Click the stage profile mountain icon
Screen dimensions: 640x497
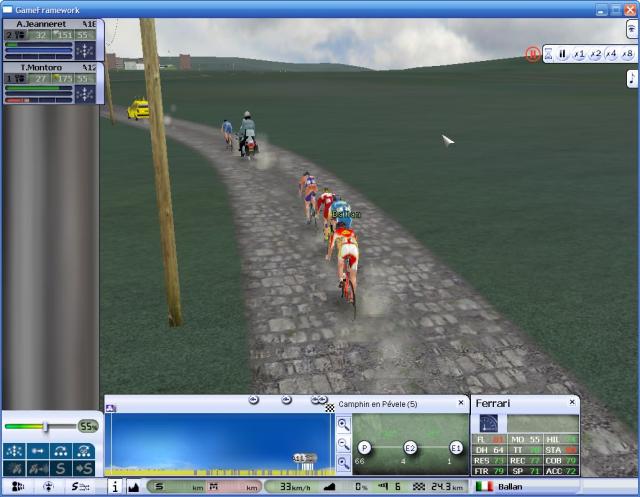[x=134, y=487]
